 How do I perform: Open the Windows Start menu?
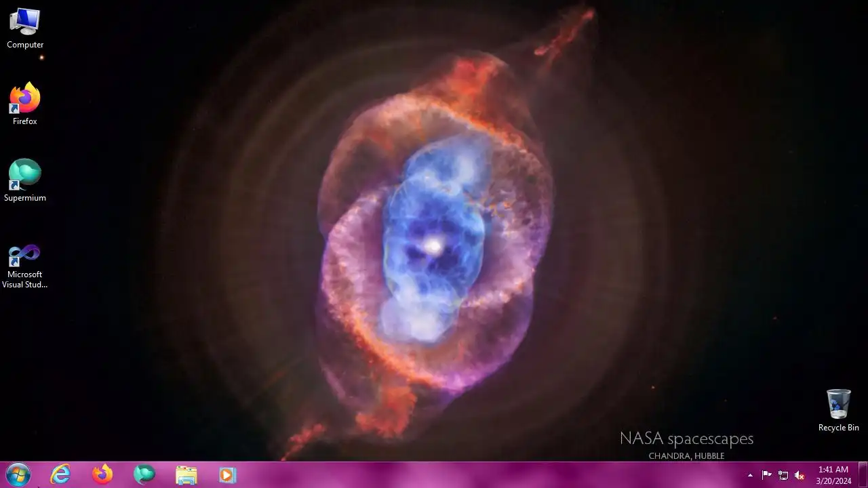[x=18, y=474]
